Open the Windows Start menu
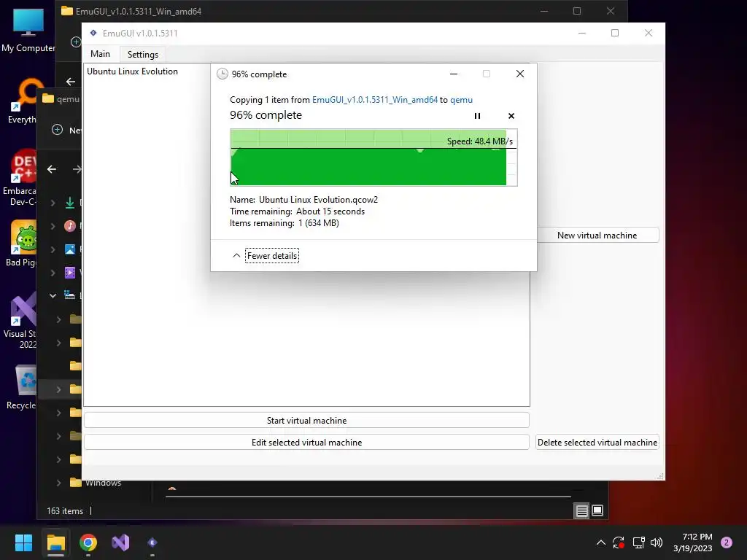The height and width of the screenshot is (560, 747). click(x=23, y=542)
